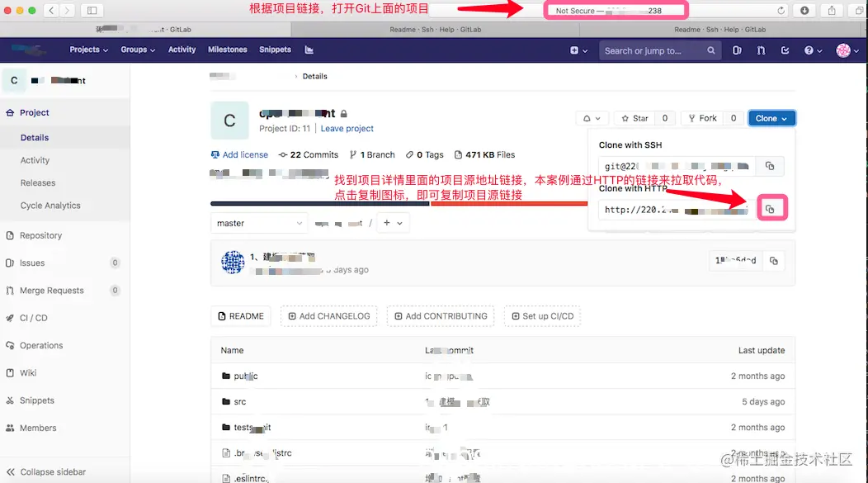The height and width of the screenshot is (483, 868).
Task: Copy the HTTP clone URL
Action: [x=770, y=210]
